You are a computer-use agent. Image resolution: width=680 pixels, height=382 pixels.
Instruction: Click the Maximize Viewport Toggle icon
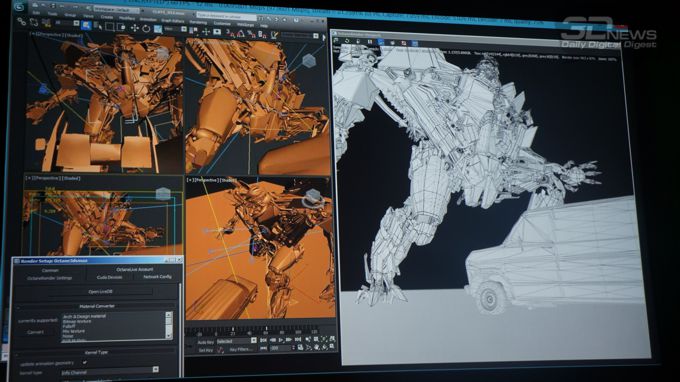[x=332, y=346]
